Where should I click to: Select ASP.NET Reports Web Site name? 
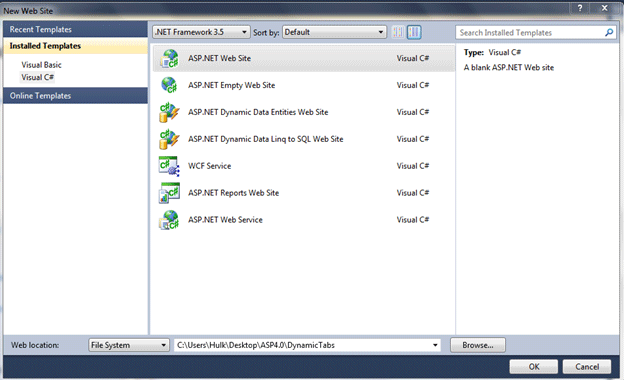pos(233,193)
